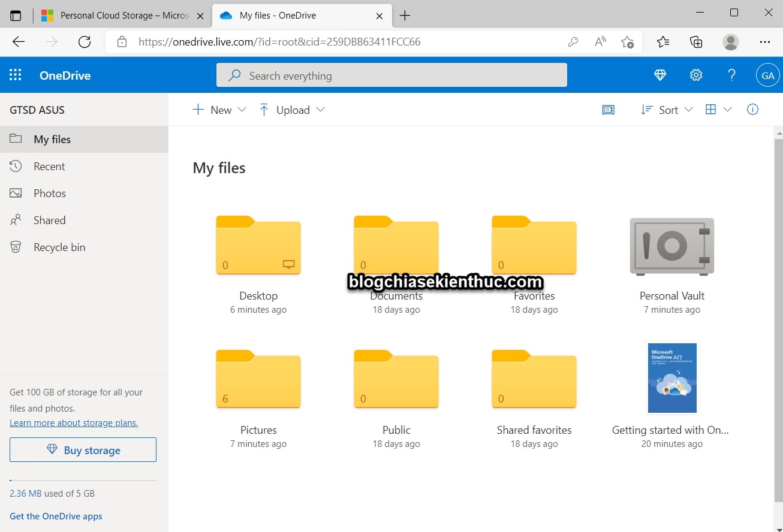Open Learn more about storage plans link
Screen dimensions: 783x532
point(74,423)
